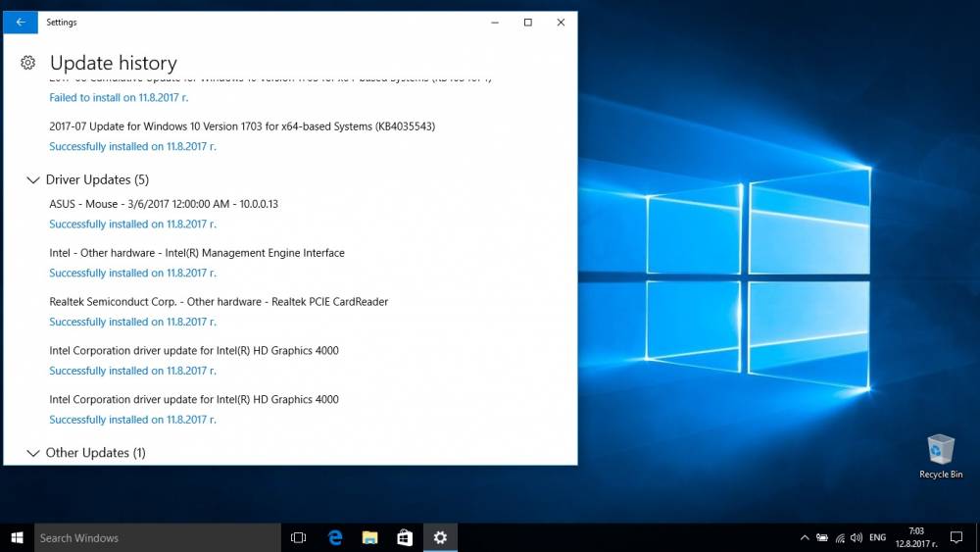The image size is (980, 552).
Task: Collapse the Other Updates (1) section
Action: click(86, 453)
